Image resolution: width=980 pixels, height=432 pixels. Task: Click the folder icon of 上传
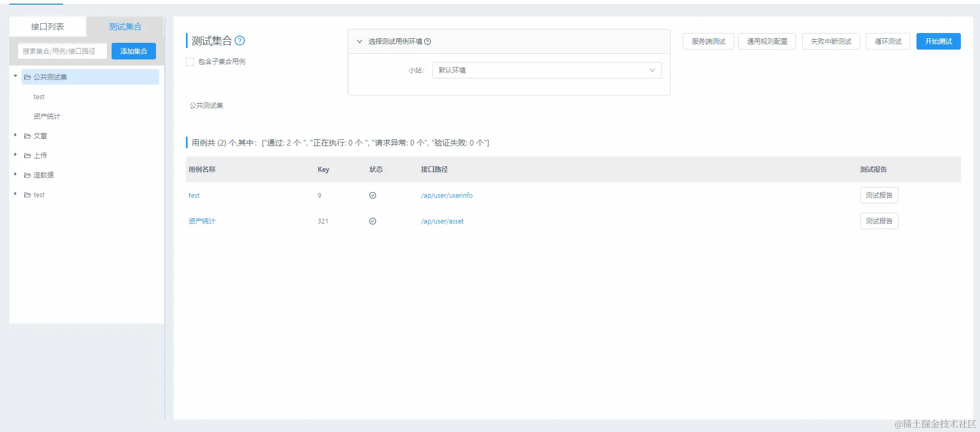pos(27,156)
